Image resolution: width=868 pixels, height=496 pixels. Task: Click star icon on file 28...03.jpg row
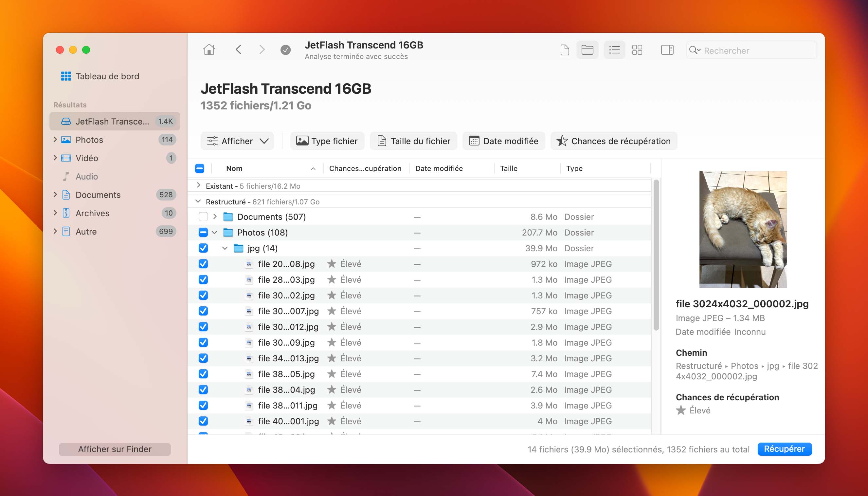(x=332, y=280)
